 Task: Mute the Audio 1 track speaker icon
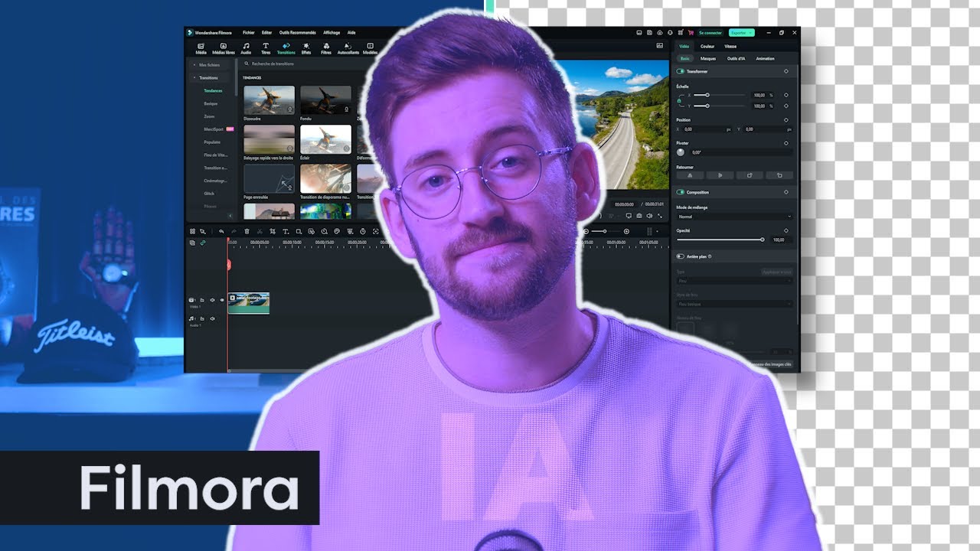tap(212, 318)
